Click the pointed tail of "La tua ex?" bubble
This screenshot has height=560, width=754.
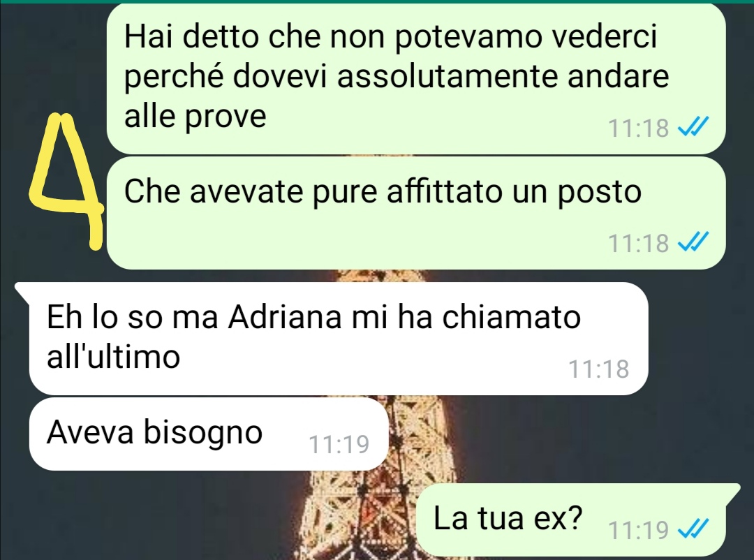[x=733, y=493]
